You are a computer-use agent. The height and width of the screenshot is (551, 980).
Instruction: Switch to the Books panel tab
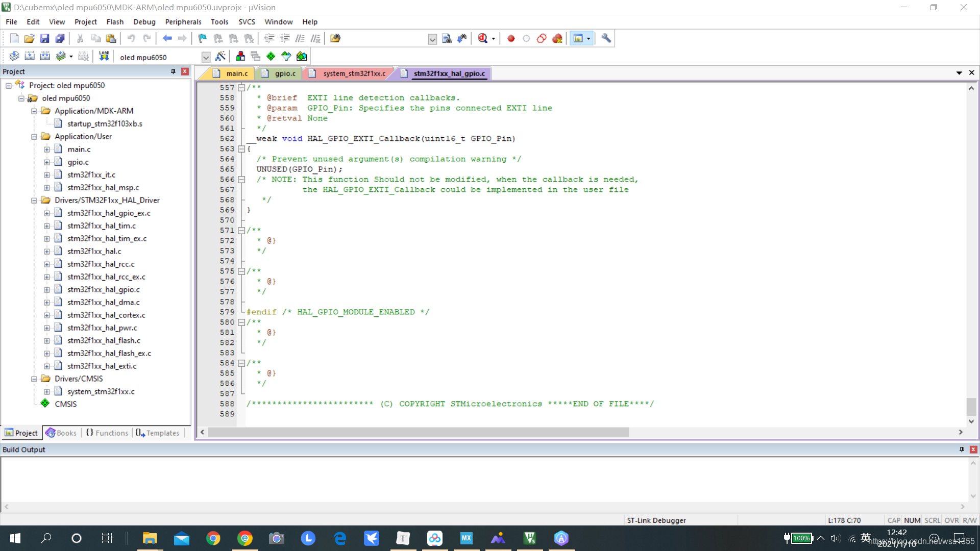point(61,433)
